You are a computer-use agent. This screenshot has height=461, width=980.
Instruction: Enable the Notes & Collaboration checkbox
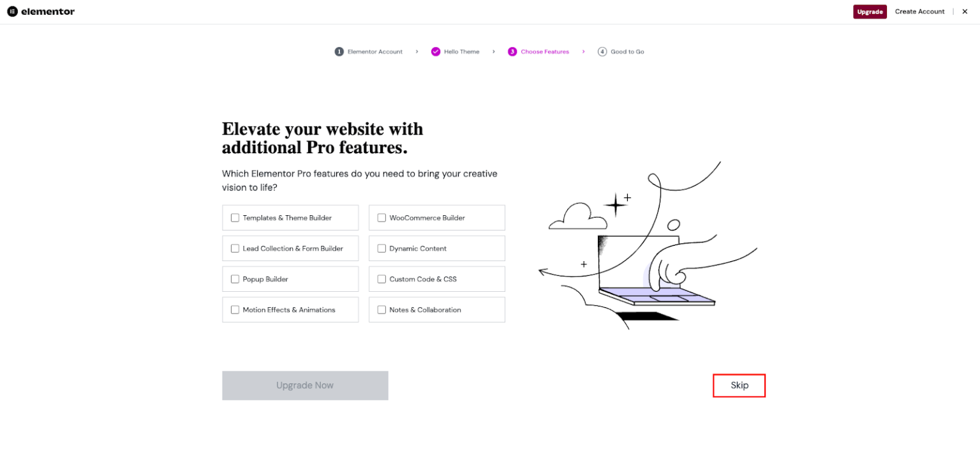(x=382, y=309)
